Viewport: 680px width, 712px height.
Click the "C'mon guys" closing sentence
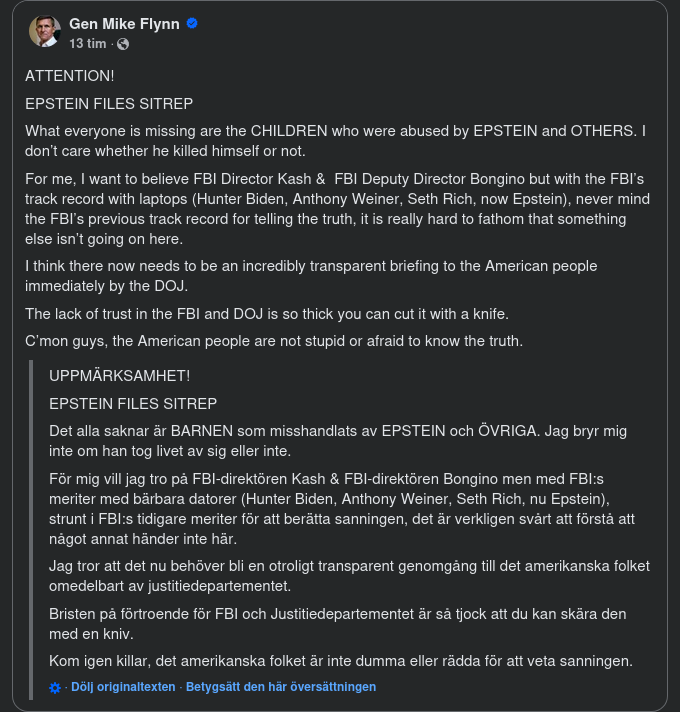273,341
